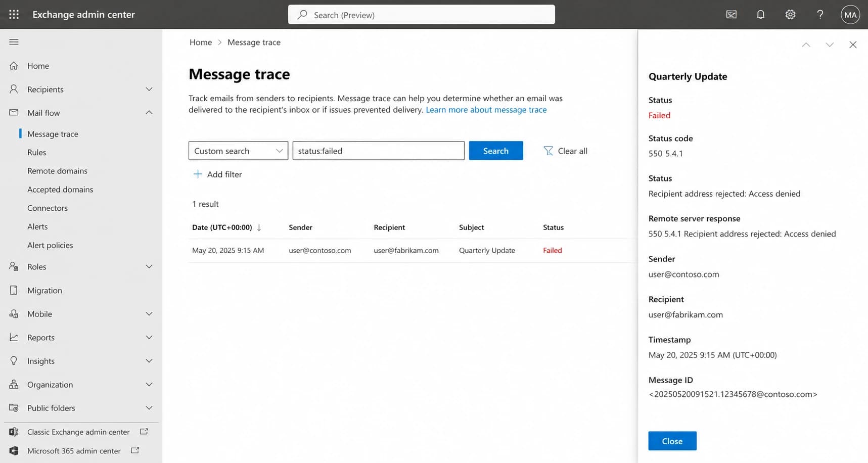The image size is (868, 463).
Task: Open Rules under Mail flow
Action: pos(36,152)
